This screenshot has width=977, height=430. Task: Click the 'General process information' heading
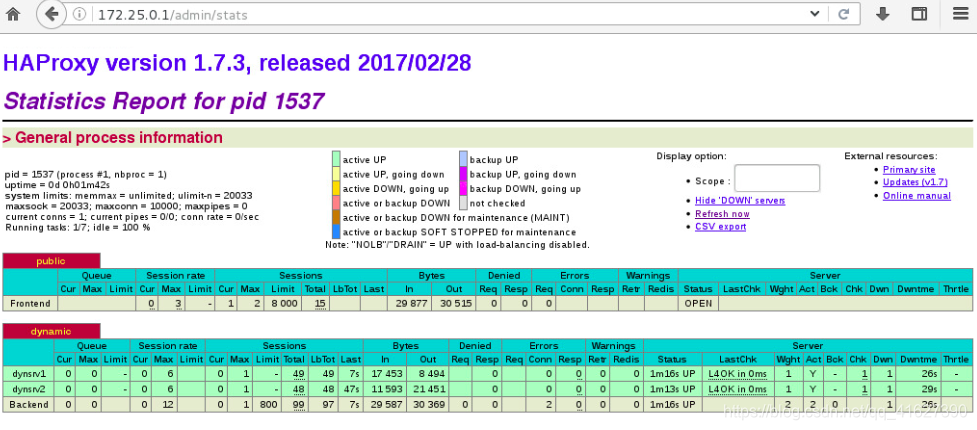point(118,138)
